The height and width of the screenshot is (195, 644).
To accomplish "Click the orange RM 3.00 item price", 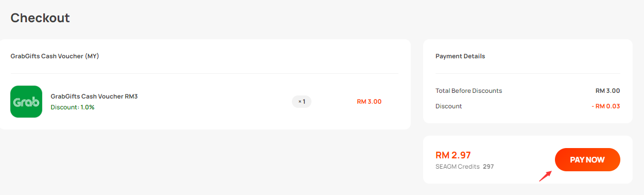I will pos(369,102).
